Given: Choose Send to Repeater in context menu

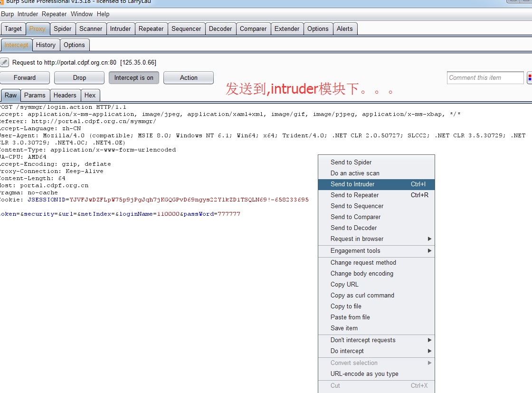Looking at the screenshot, I should coord(376,195).
